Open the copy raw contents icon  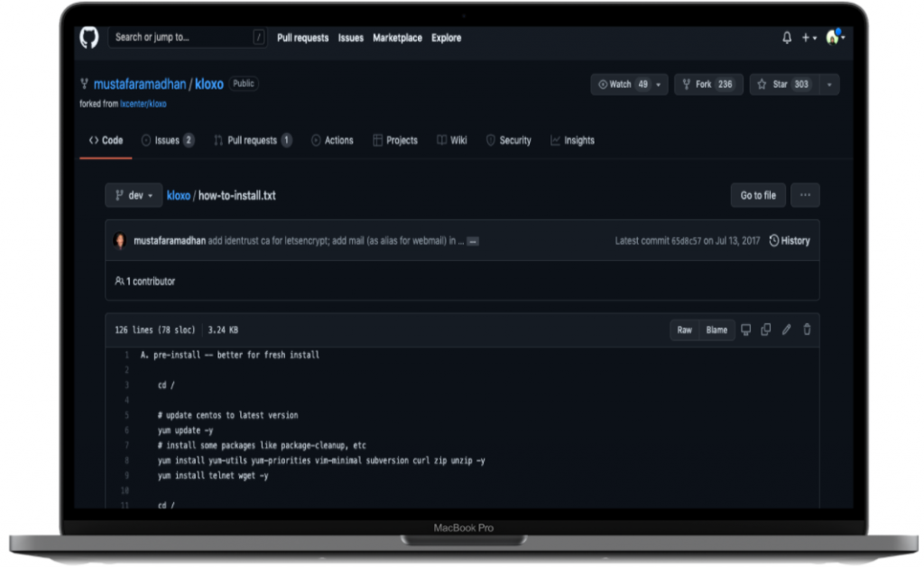[x=765, y=330]
